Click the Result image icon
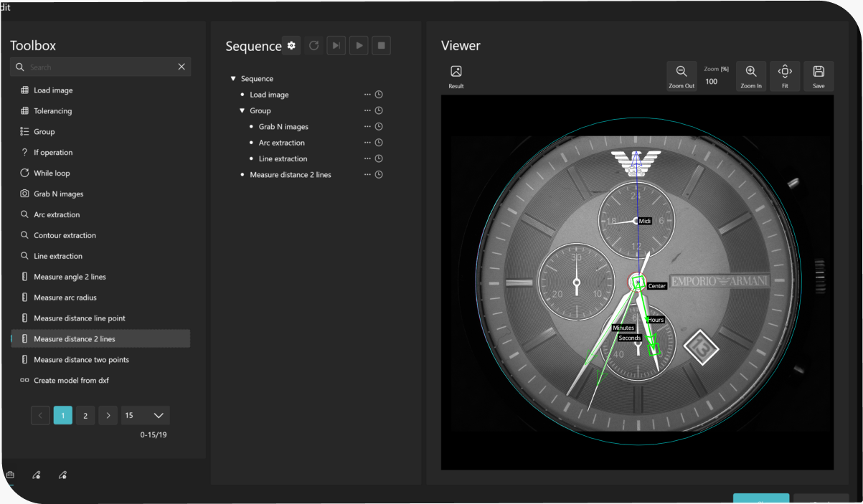Viewport: 863px width, 504px height. click(456, 72)
